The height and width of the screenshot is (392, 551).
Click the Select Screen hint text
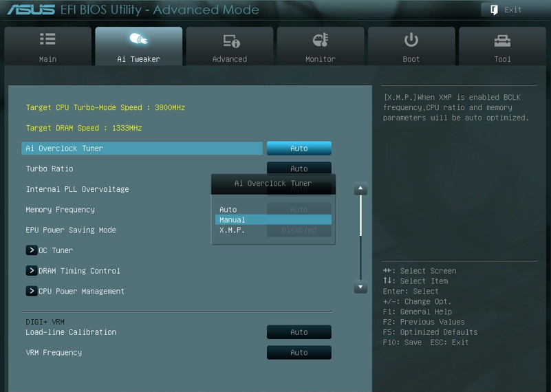pos(428,271)
